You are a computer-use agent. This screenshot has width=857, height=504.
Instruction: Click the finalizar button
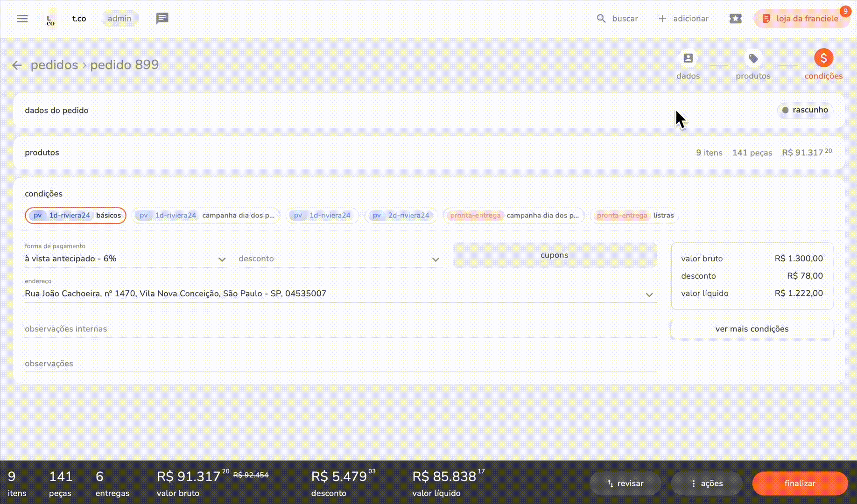[800, 483]
